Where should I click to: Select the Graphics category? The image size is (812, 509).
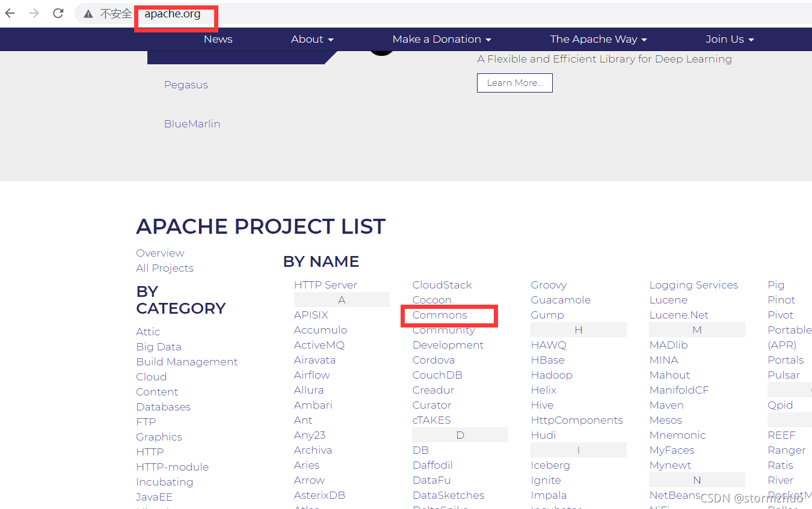pyautogui.click(x=159, y=437)
